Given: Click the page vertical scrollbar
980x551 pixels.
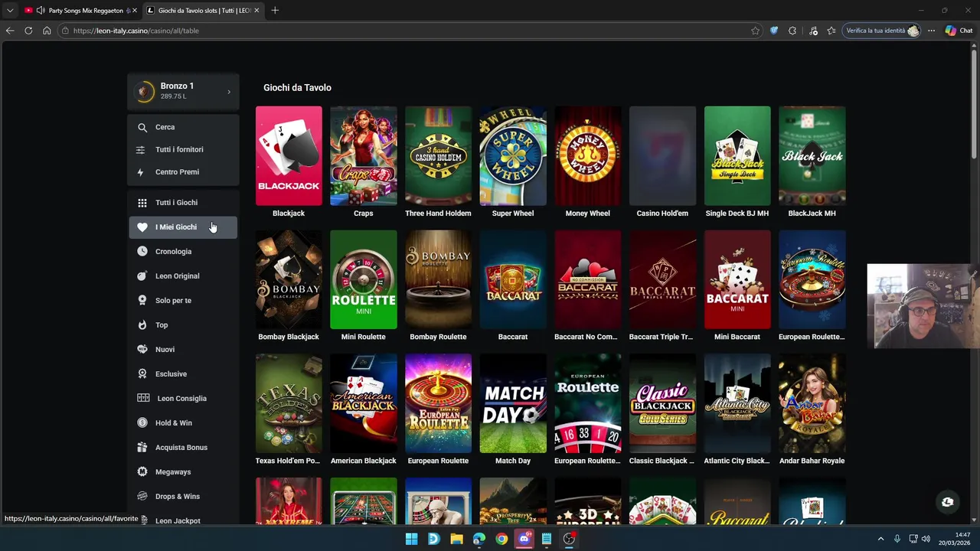Looking at the screenshot, I should [975, 103].
